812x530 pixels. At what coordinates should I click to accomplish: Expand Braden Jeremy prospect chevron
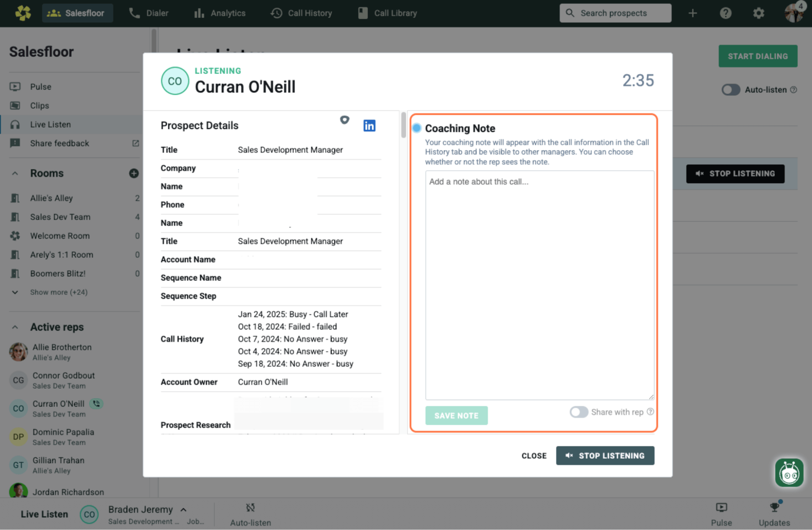pyautogui.click(x=184, y=509)
